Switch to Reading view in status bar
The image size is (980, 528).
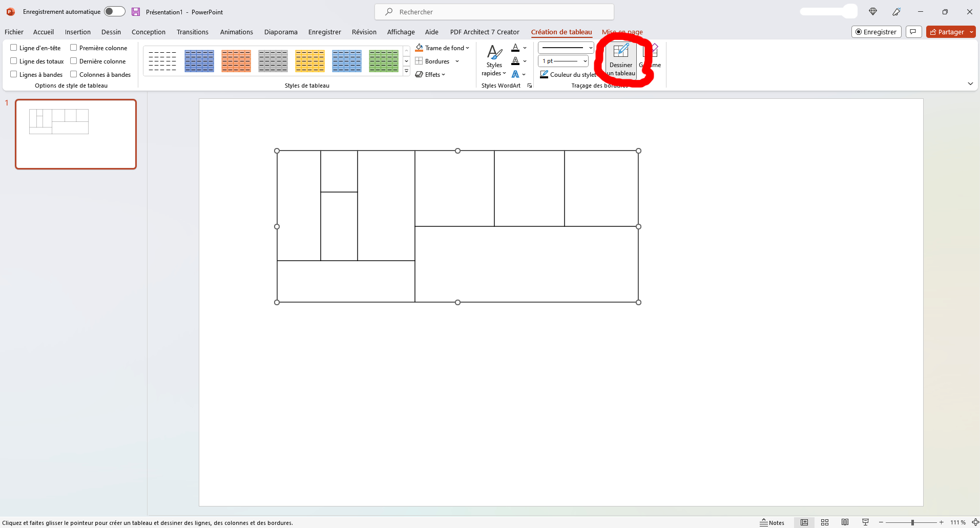point(844,522)
